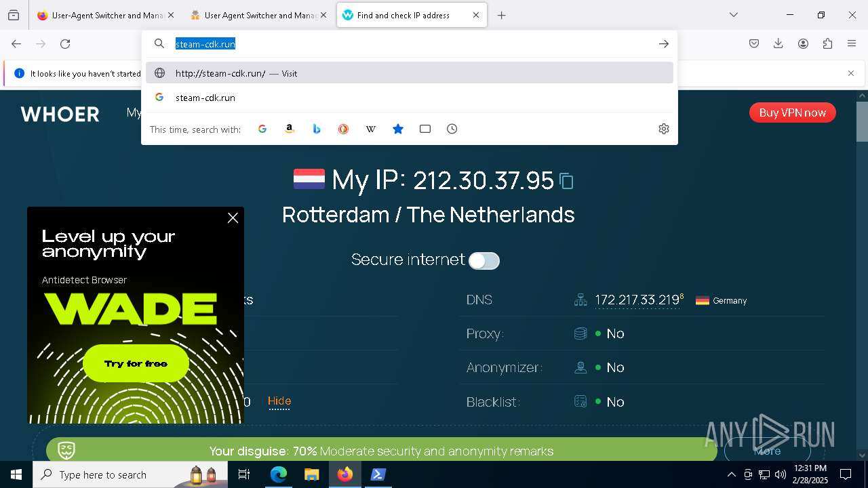
Task: Open the Windows Start menu
Action: click(16, 474)
